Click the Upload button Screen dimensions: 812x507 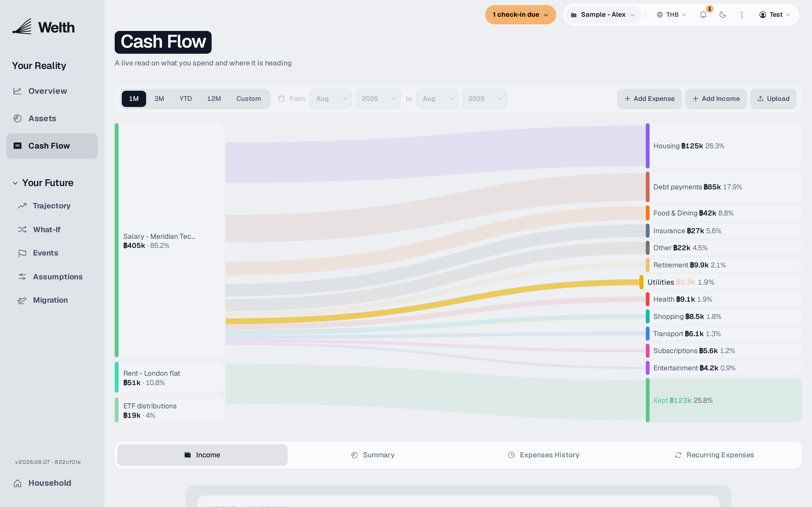(x=773, y=99)
